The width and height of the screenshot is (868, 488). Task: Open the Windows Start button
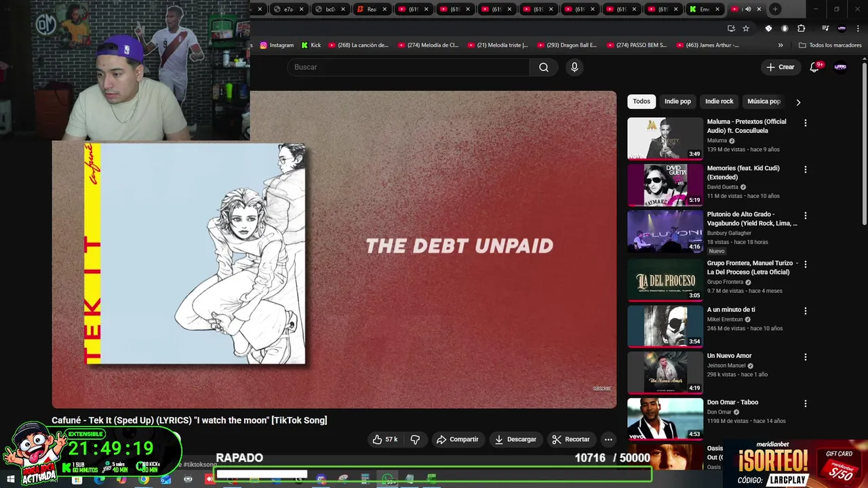(10, 480)
